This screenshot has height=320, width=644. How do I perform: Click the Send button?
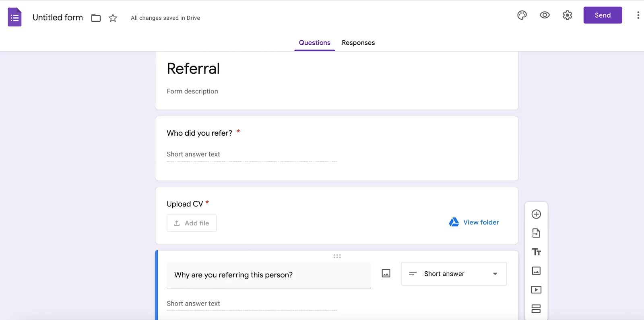(x=603, y=15)
